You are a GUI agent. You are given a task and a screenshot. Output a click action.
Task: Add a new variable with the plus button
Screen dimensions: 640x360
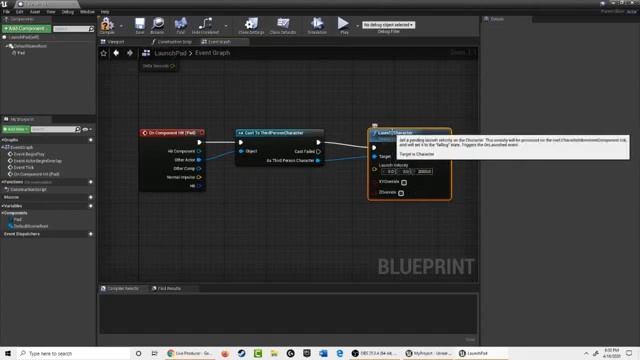click(91, 206)
